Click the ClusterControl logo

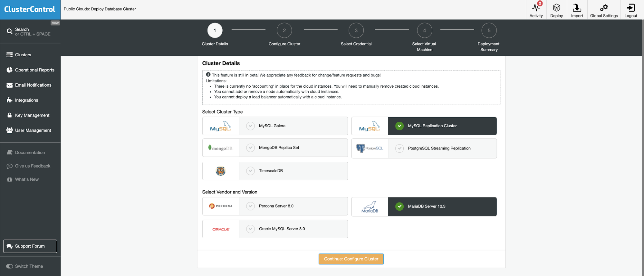tap(30, 9)
